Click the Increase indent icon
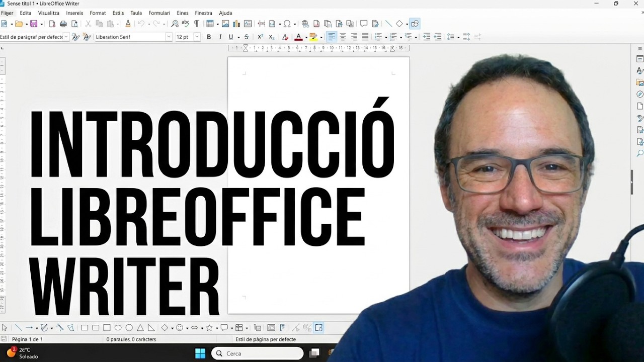The image size is (644, 362). [x=427, y=37]
